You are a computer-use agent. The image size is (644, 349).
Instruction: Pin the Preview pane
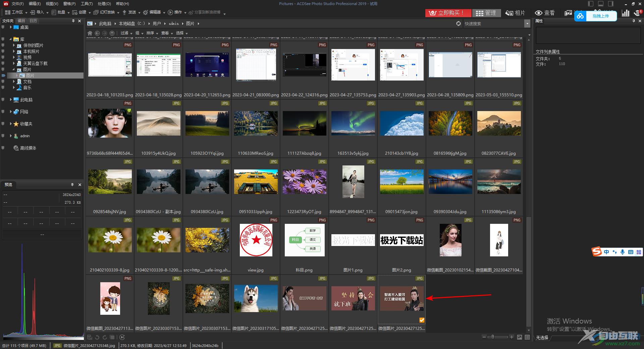72,185
